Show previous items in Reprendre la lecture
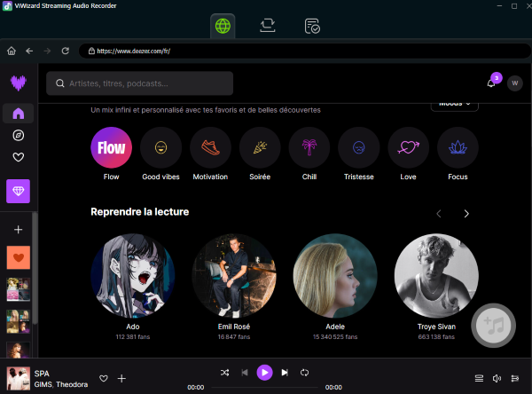Viewport: 532px width, 394px height. pyautogui.click(x=439, y=214)
